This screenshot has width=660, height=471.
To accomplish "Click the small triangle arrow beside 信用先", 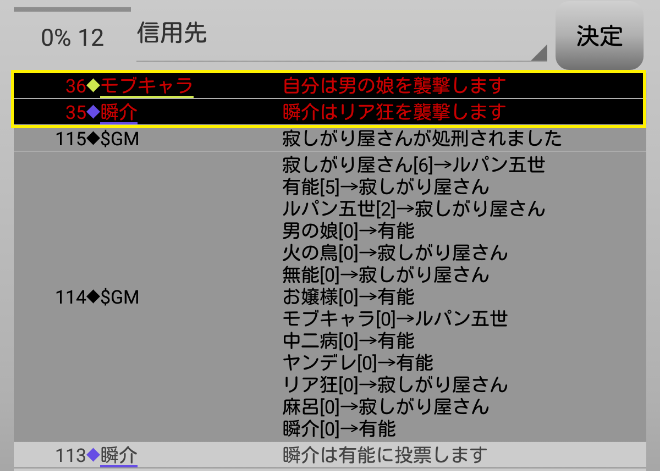I will coord(540,52).
